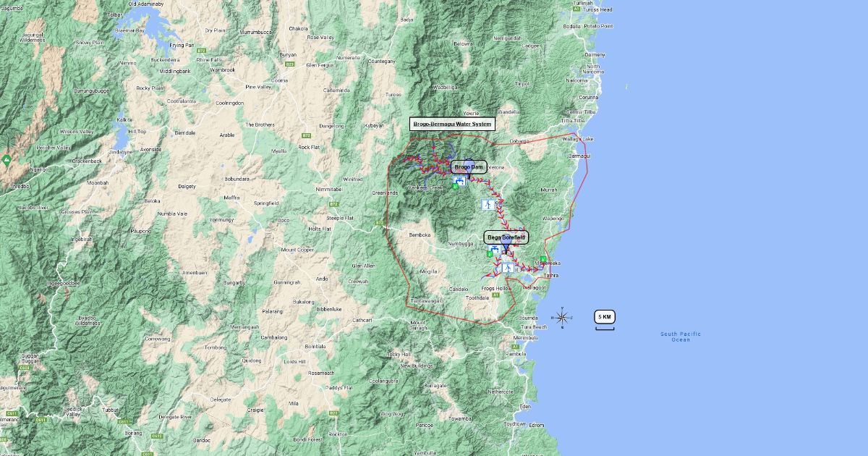Click the Wadbilliga label
This screenshot has width=868, height=456.
[445, 87]
